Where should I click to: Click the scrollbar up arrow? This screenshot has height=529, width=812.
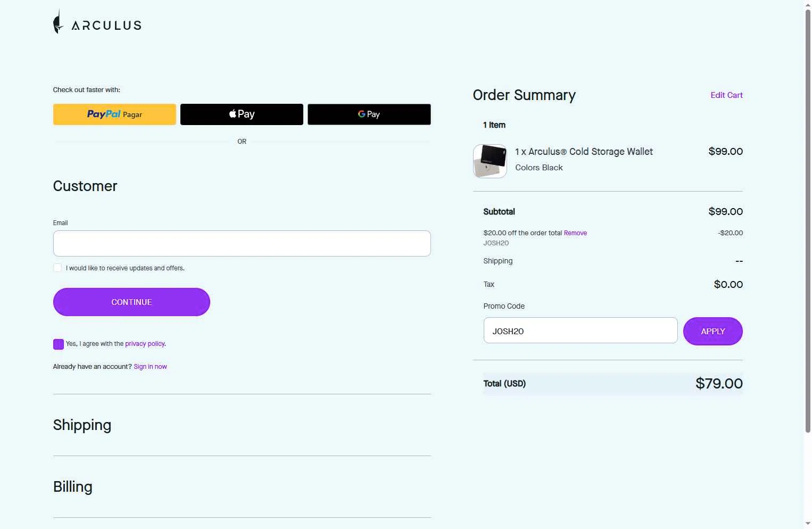coord(808,4)
